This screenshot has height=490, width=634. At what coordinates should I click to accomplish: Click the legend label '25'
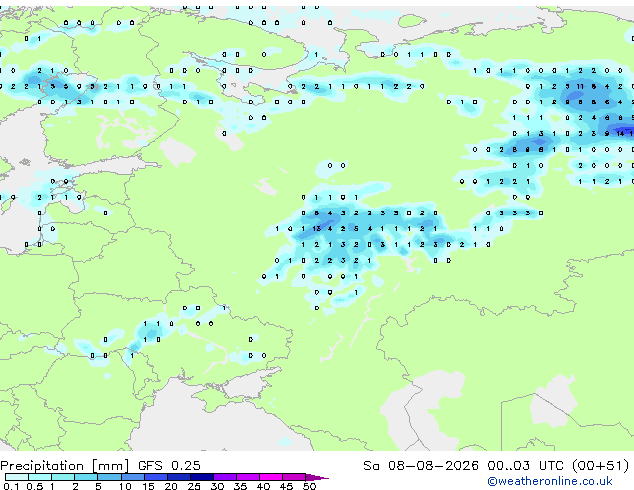coord(194,486)
